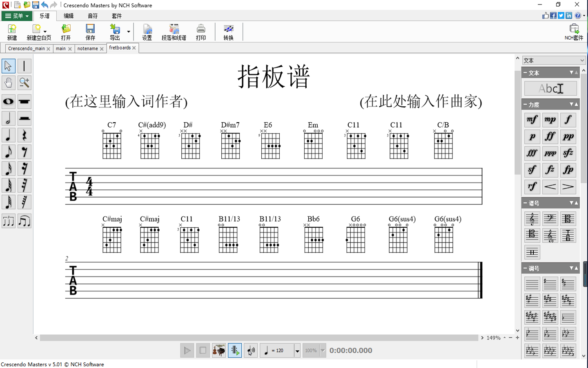
Task: Expand New Blank Page (新建空白页) dropdown arrow
Action: click(45, 31)
